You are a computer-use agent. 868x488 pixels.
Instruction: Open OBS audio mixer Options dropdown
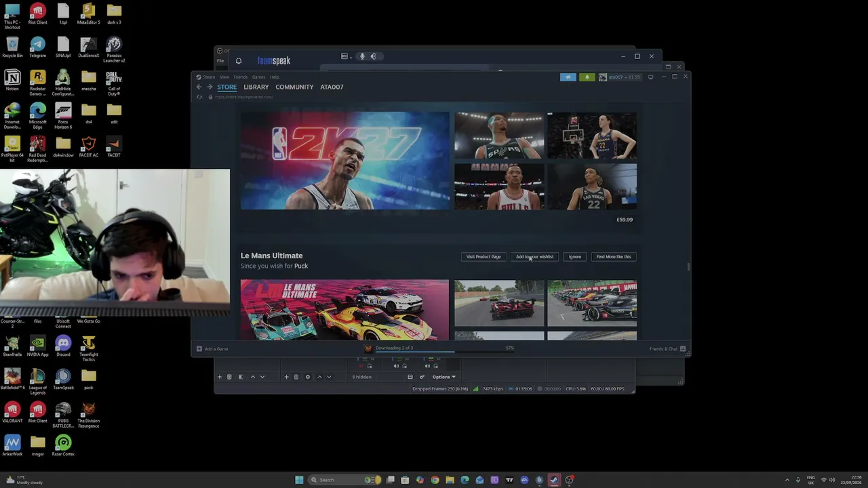pos(443,377)
